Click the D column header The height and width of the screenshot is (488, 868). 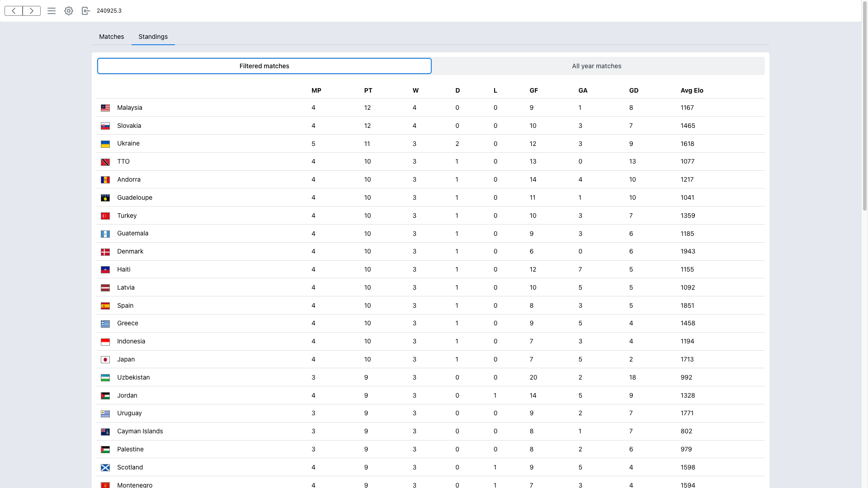(458, 90)
